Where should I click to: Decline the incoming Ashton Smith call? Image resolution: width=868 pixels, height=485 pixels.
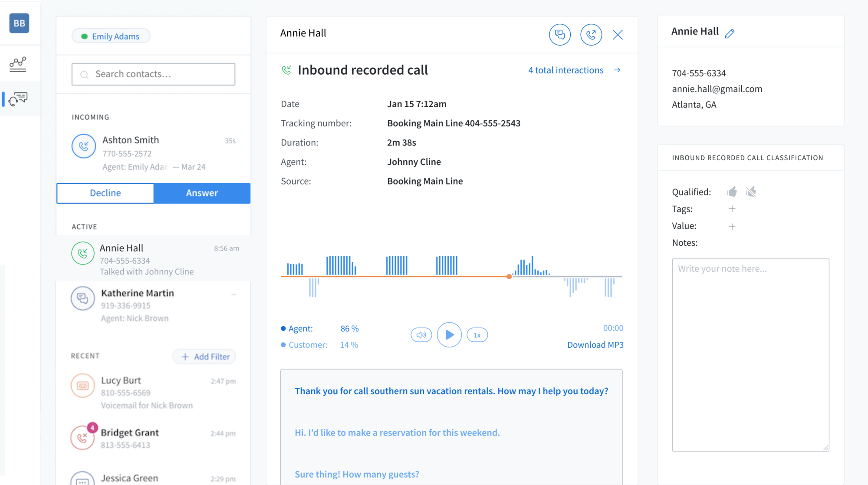[105, 193]
